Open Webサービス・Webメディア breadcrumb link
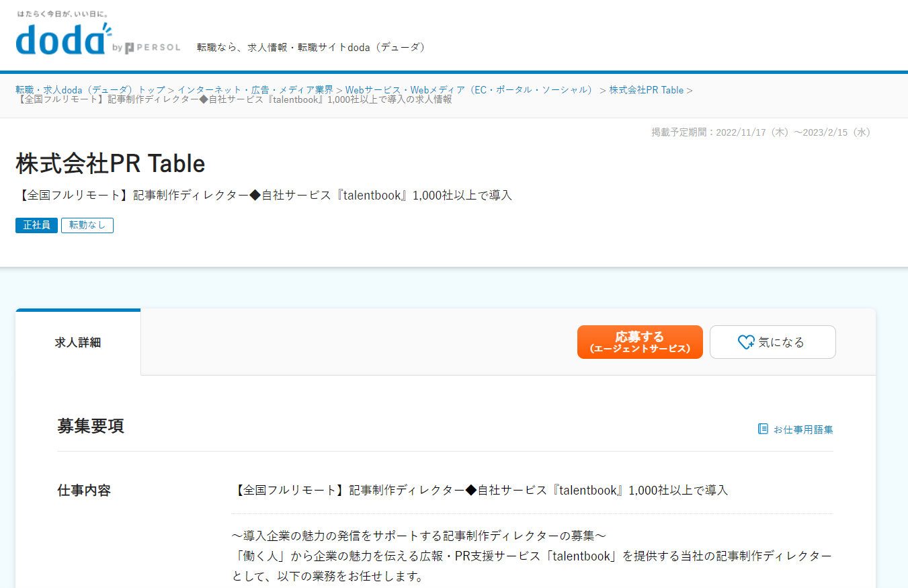Screen dimensions: 908x588 470,89
